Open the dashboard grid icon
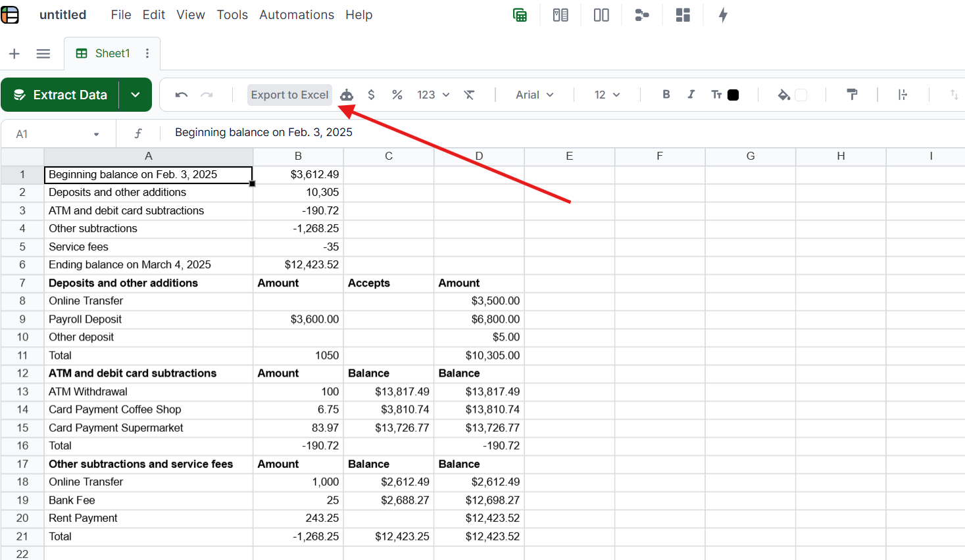Screen dimensions: 965x560 (x=683, y=15)
